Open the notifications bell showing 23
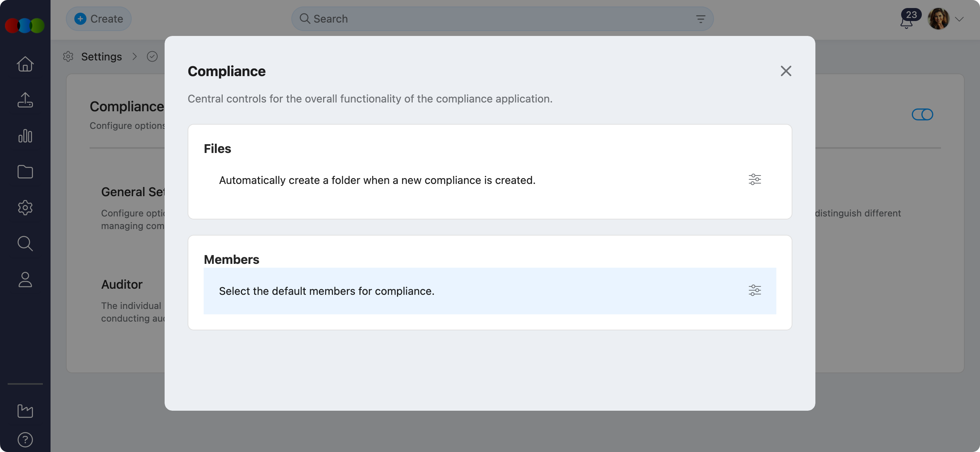This screenshot has width=980, height=452. [x=906, y=21]
